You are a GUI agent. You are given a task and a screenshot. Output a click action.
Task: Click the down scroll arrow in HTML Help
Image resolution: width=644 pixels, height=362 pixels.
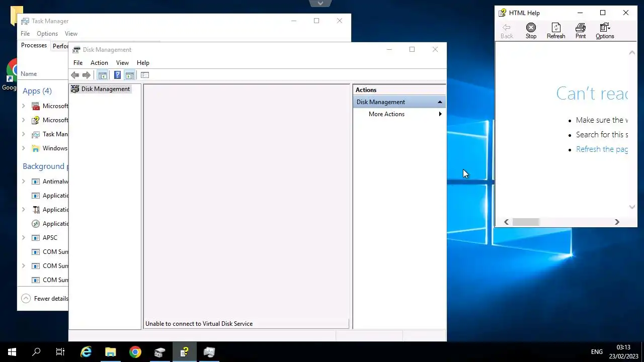point(632,207)
